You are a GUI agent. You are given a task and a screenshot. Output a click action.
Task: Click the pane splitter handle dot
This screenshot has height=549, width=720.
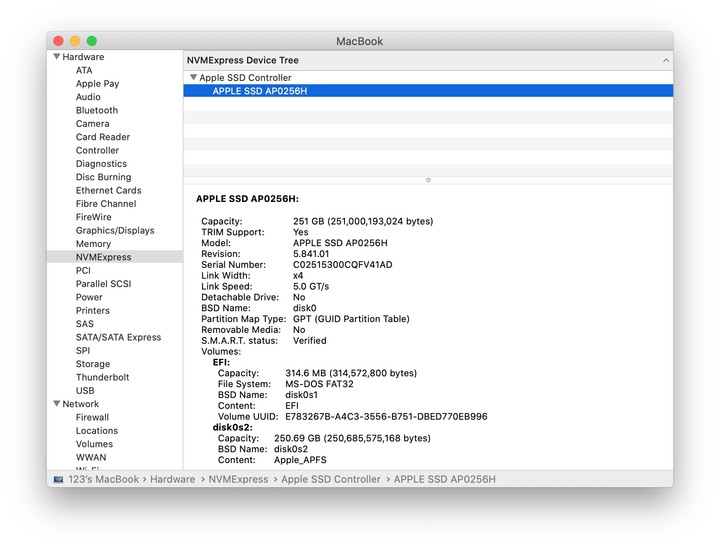click(428, 180)
